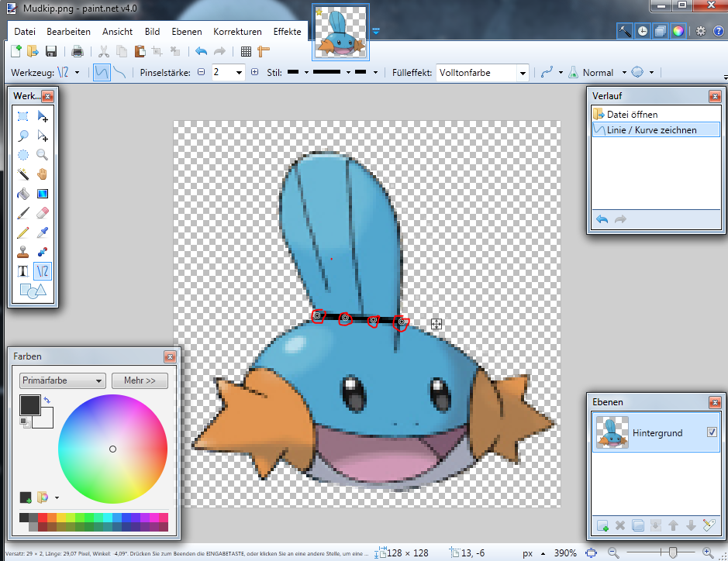
Task: Select the Eraser tool
Action: [x=42, y=213]
